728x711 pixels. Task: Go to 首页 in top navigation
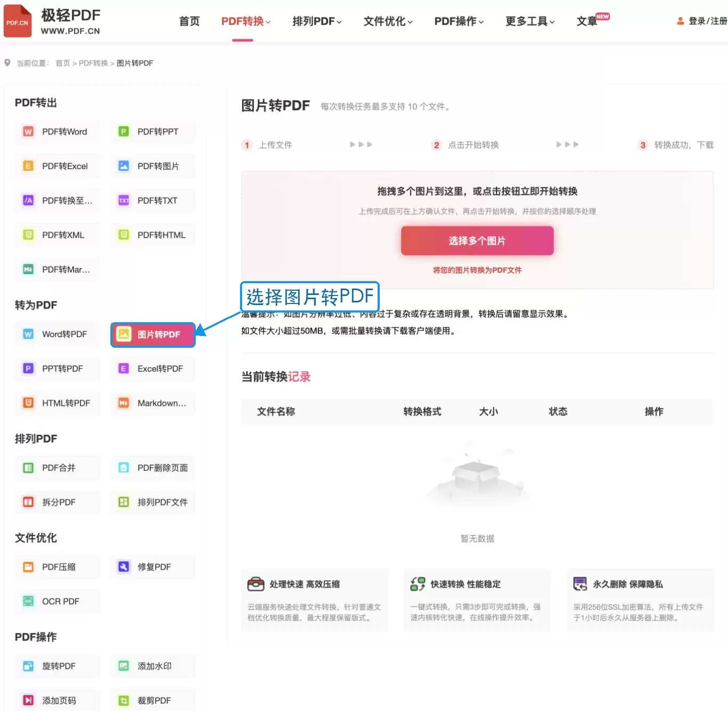tap(189, 21)
